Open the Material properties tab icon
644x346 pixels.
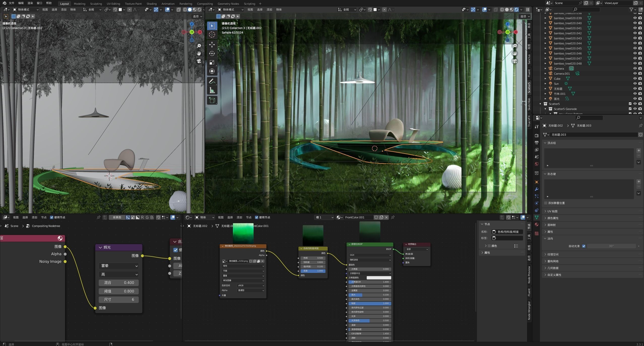(x=537, y=224)
